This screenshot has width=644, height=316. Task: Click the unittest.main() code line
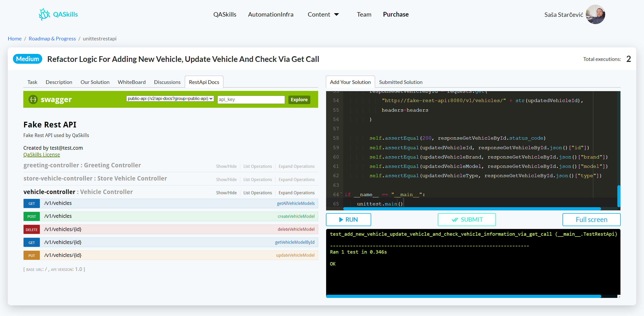click(380, 204)
